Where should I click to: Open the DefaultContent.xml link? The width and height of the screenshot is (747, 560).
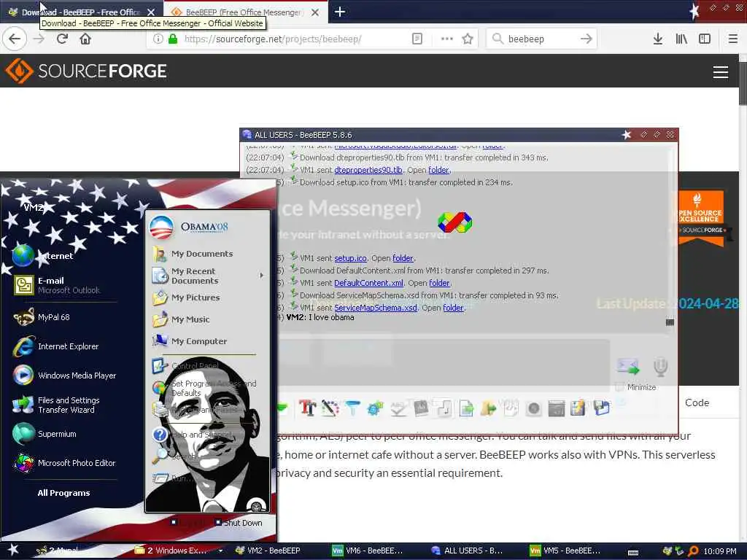368,283
